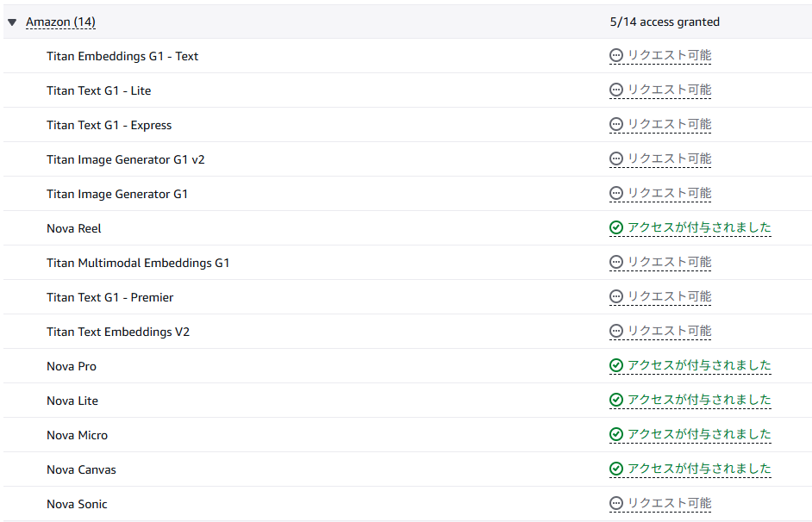Select the Nova Canvas model name
This screenshot has width=812, height=522.
[81, 469]
